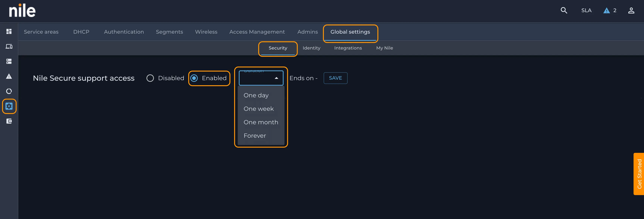Open the user account profile icon

click(631, 10)
